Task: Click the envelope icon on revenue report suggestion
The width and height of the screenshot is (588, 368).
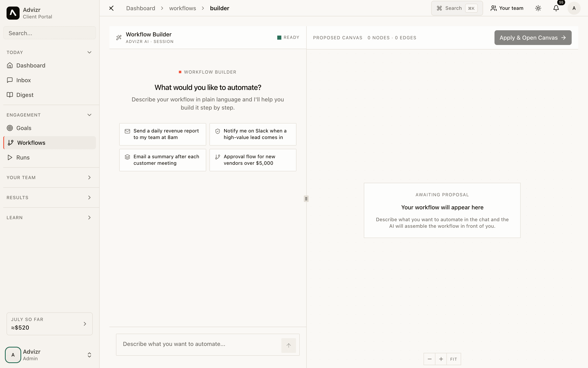Action: tap(127, 131)
